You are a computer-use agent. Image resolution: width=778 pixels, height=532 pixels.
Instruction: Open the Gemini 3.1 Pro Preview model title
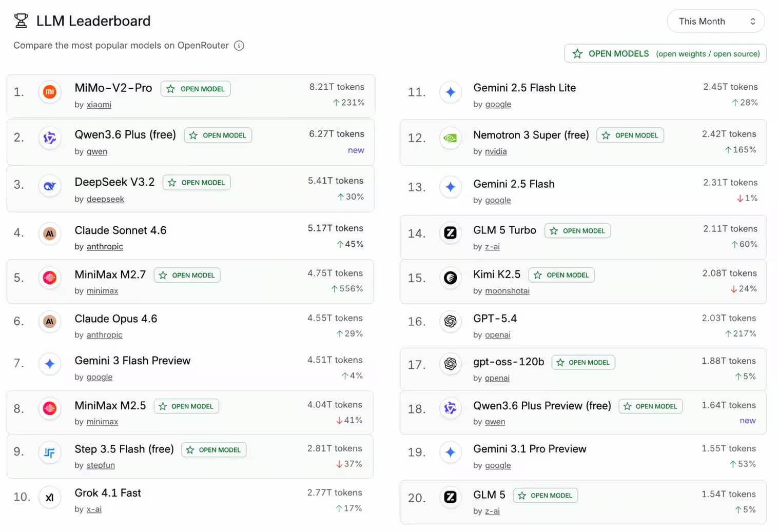coord(530,449)
